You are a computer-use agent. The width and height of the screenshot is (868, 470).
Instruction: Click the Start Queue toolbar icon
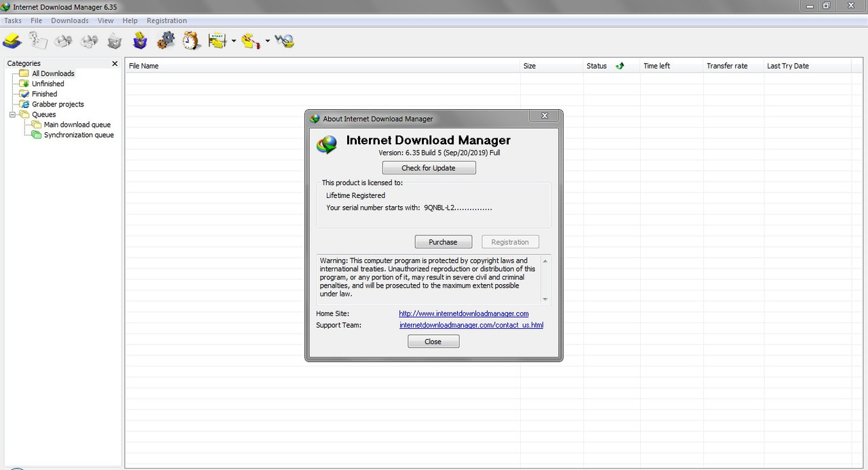pos(218,41)
